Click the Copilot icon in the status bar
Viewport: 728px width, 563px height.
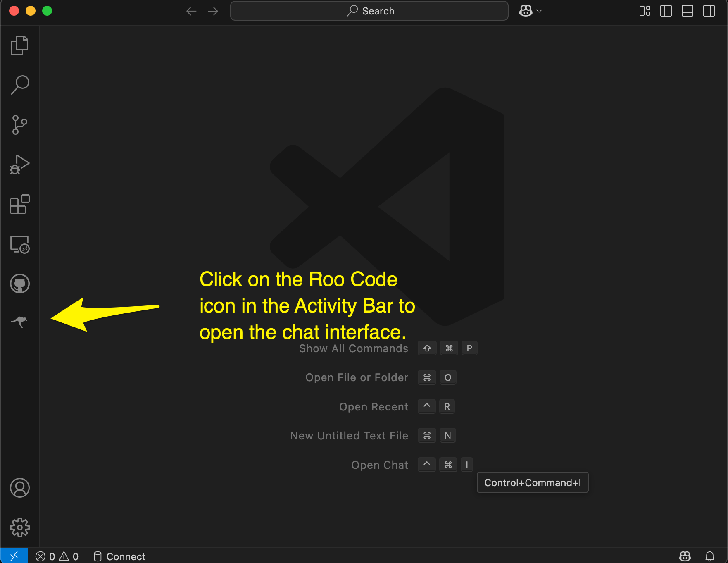click(685, 556)
